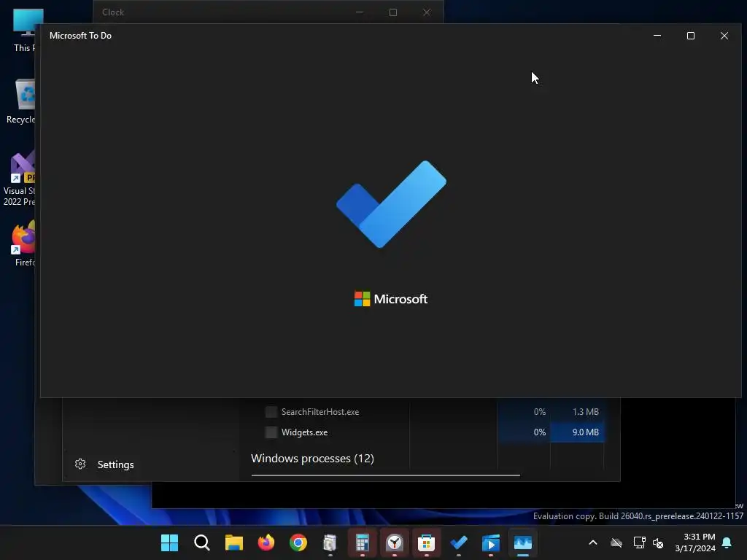Click the Task Manager horizontal scrollbar
This screenshot has height=560, width=747.
coord(385,475)
